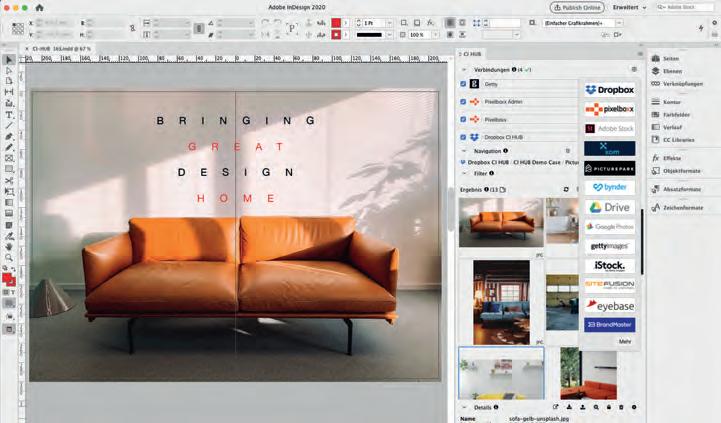Toggle the Dropbox CI HUB connection checkbox
721x423 pixels.
(x=463, y=137)
